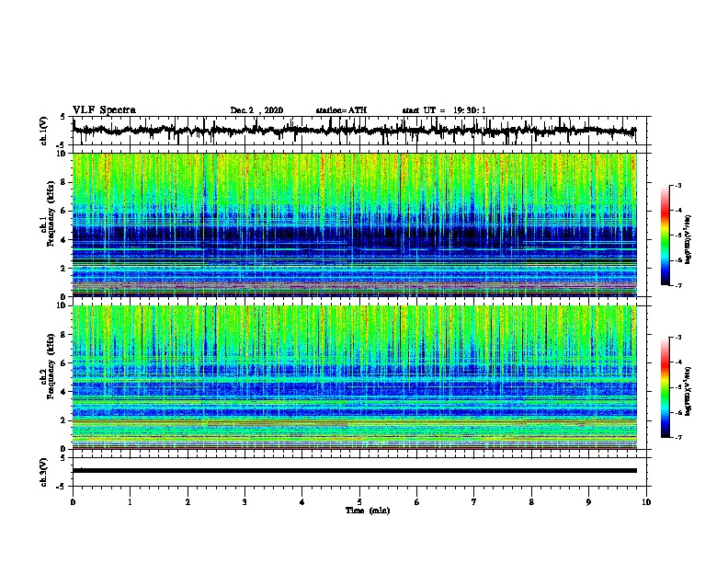Image resolution: width=728 pixels, height=563 pixels.
Task: Click the ch.2 frequency tick label '8'
Action: [64, 335]
